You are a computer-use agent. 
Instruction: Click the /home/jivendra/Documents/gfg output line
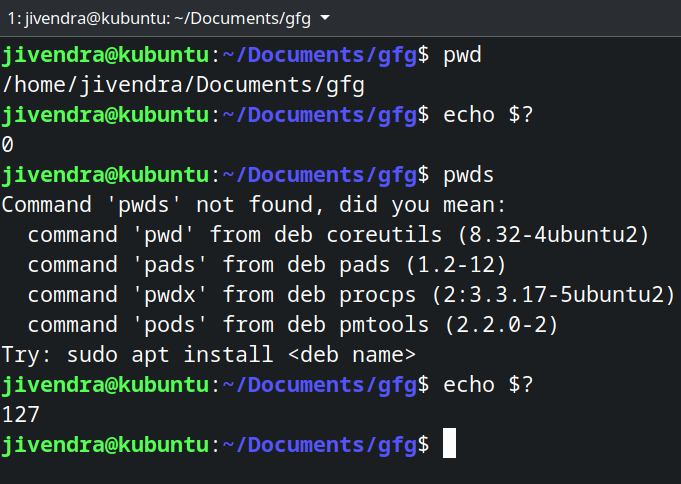[182, 84]
